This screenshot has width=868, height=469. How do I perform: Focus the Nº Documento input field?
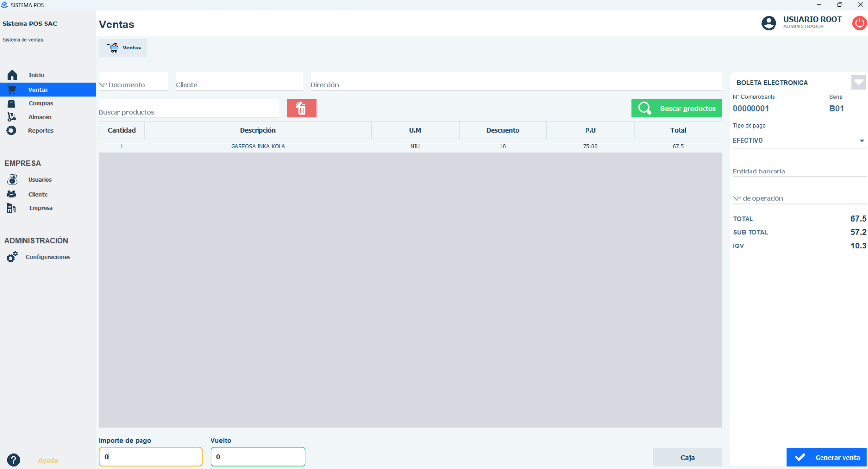(133, 81)
